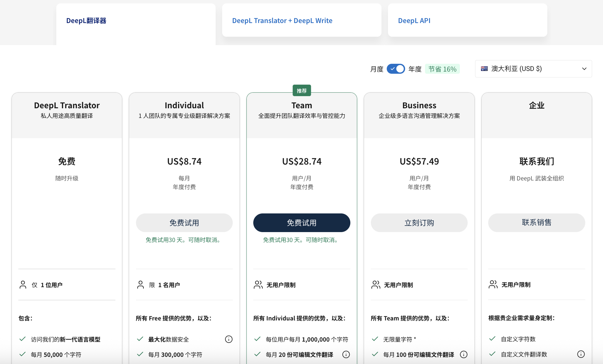This screenshot has height=364, width=603.
Task: Click the Australia flag icon
Action: (484, 69)
